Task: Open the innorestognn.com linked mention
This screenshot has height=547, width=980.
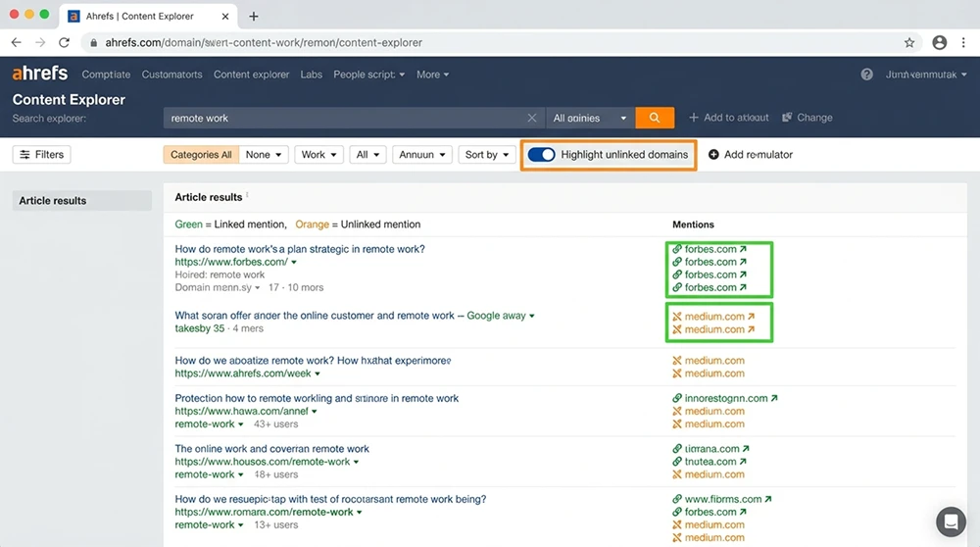Action: pyautogui.click(x=725, y=398)
